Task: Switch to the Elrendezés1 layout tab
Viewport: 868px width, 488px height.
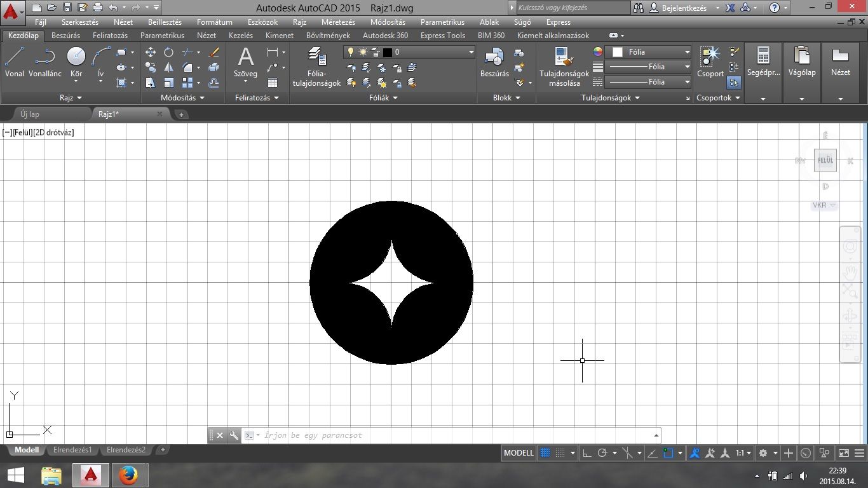Action: (x=72, y=450)
